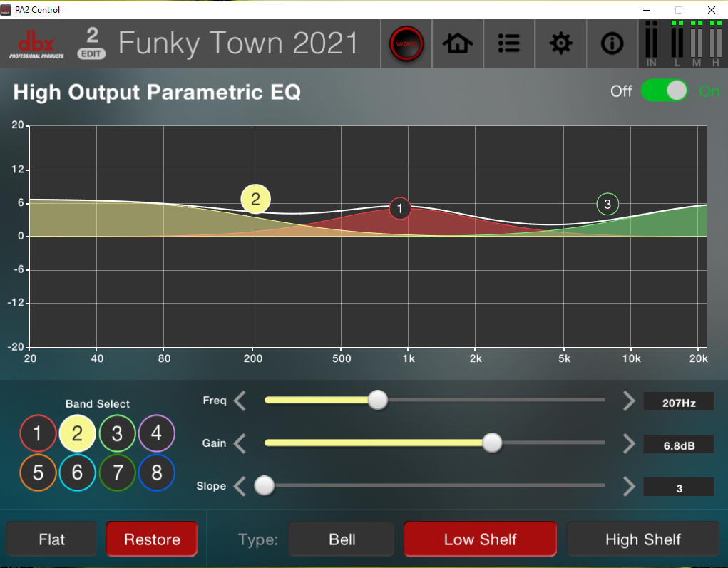Go to the Home screen icon
Viewport: 728px width, 568px height.
458,44
